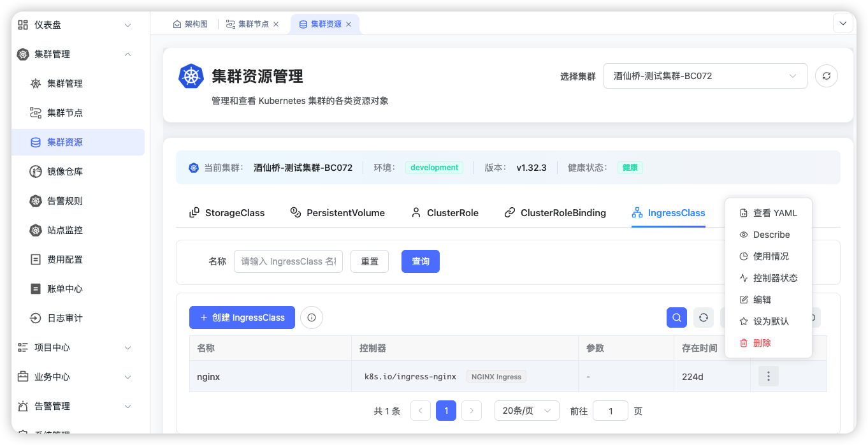This screenshot has width=868, height=445.
Task: Click the blue search icon above table
Action: tap(676, 317)
